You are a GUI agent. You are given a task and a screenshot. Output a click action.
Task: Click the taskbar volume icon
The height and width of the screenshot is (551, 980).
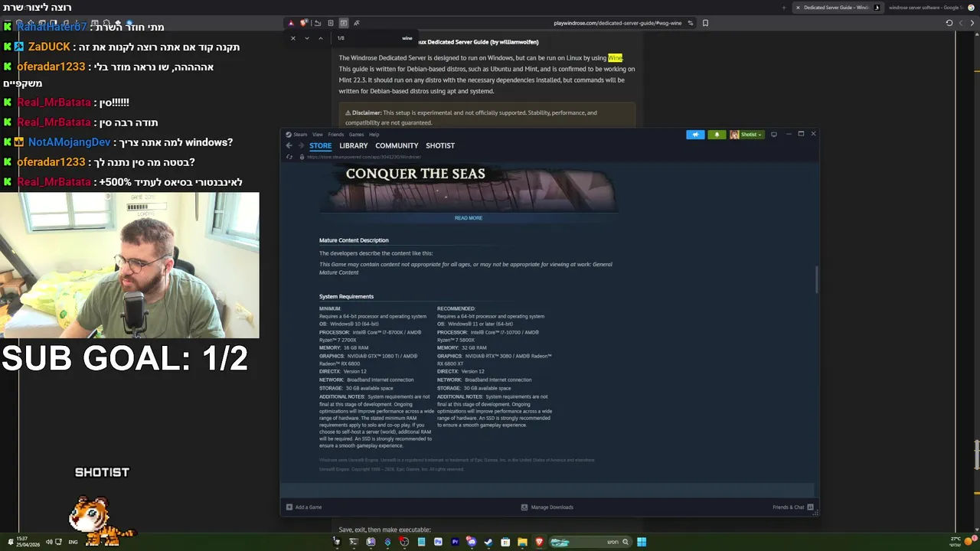pos(48,542)
